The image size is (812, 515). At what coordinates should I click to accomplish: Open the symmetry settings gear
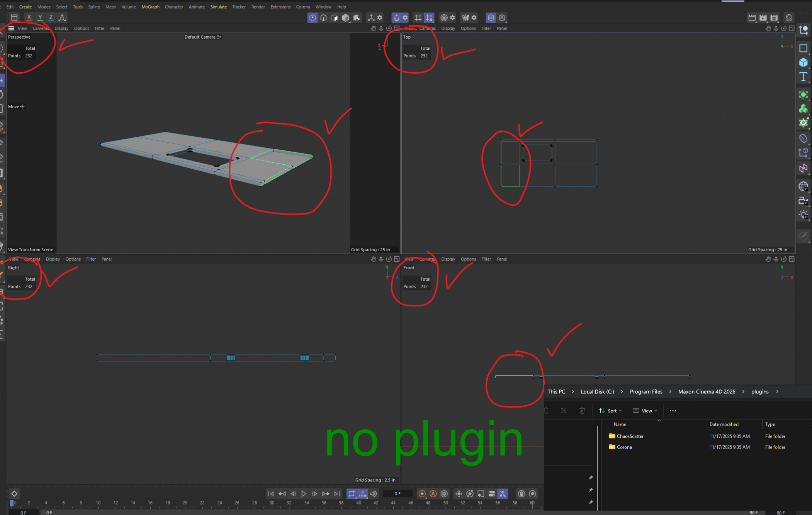point(474,18)
